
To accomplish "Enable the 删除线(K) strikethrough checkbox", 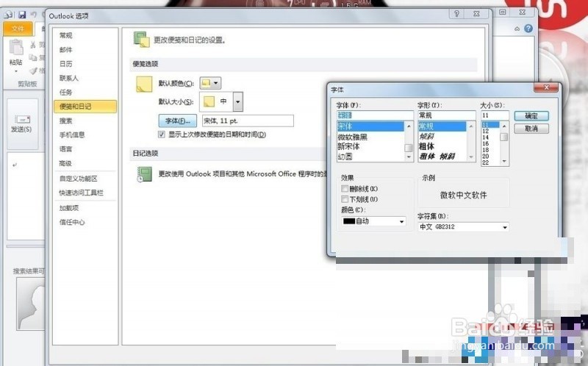I will coord(345,189).
